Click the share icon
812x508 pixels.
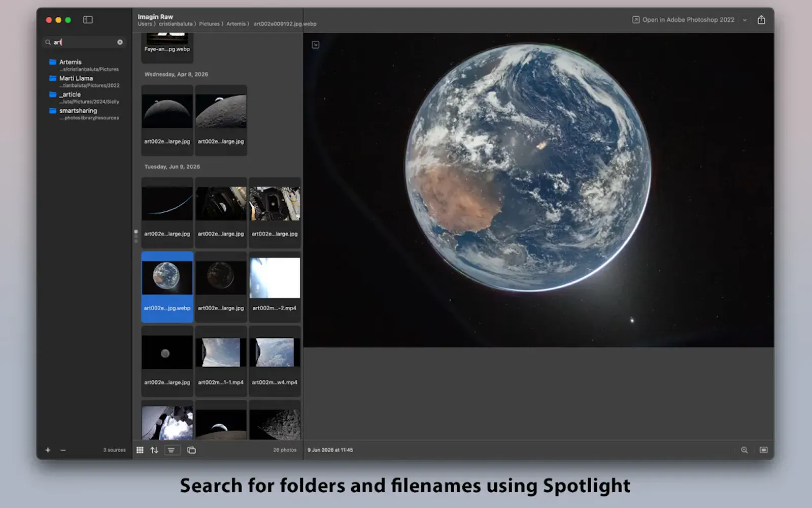tap(761, 20)
